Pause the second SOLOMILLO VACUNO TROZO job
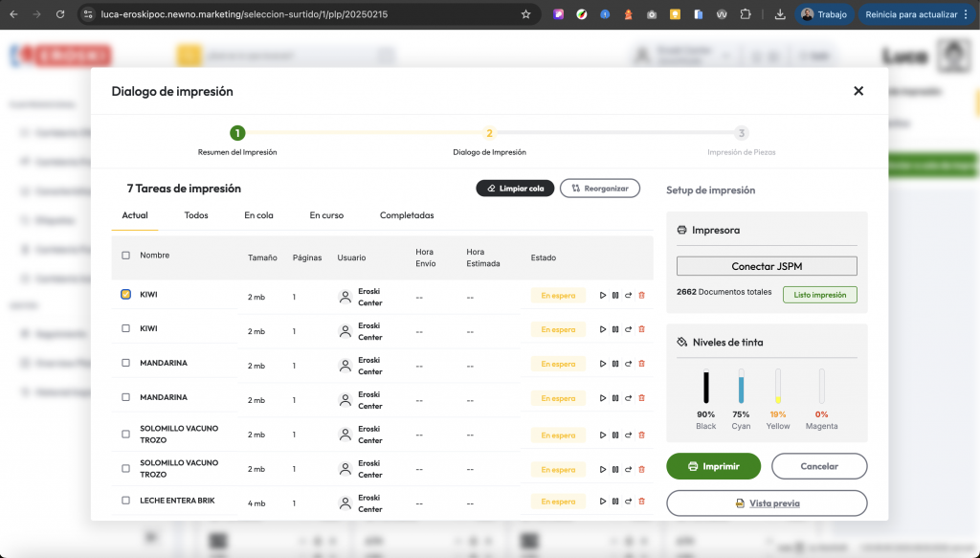The width and height of the screenshot is (980, 558). 615,467
